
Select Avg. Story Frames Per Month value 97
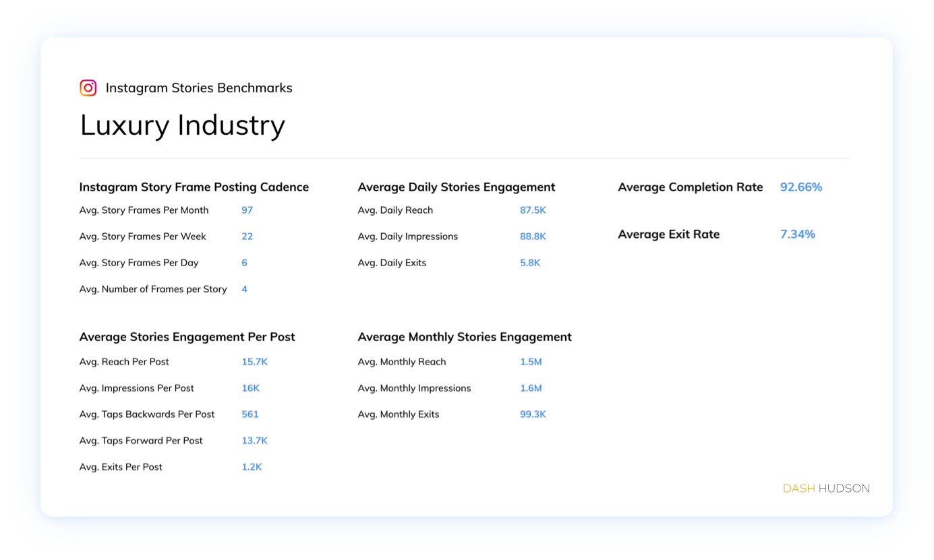click(247, 210)
